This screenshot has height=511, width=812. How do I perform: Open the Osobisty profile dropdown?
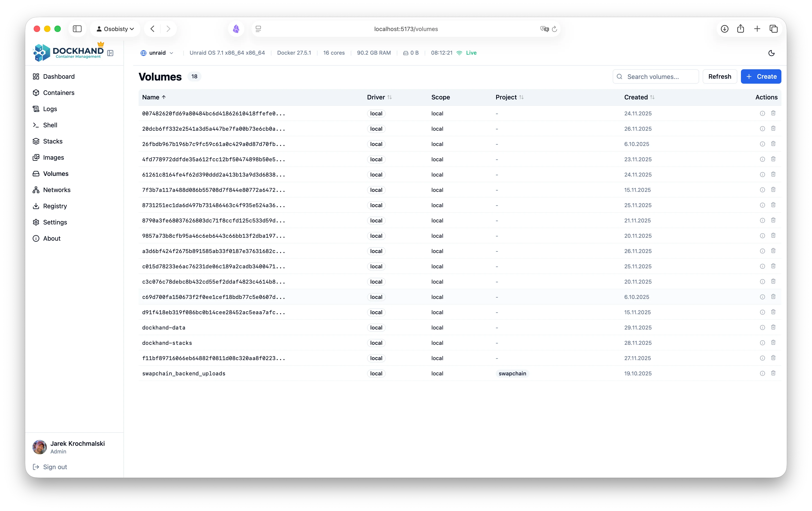[115, 29]
